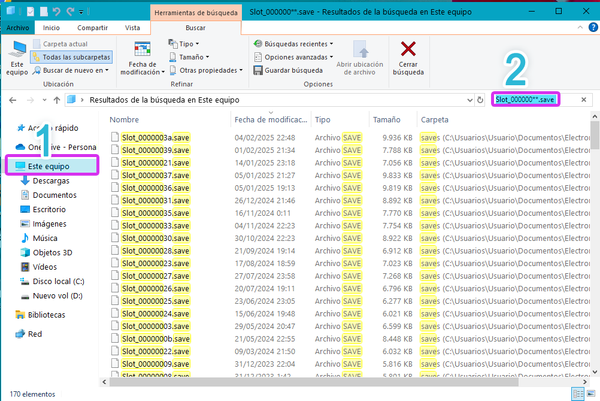Collapse the ribbon with chevron
600x401 pixels.
coord(580,28)
